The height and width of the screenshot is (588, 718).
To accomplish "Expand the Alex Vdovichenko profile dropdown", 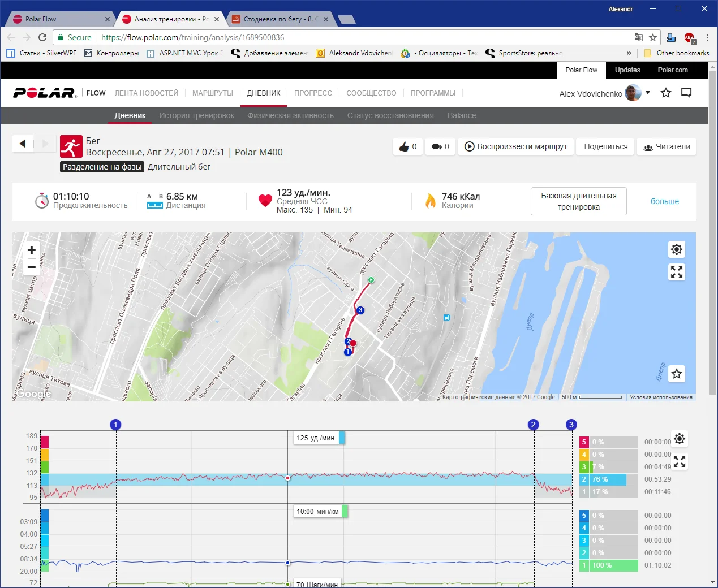I will click(648, 93).
